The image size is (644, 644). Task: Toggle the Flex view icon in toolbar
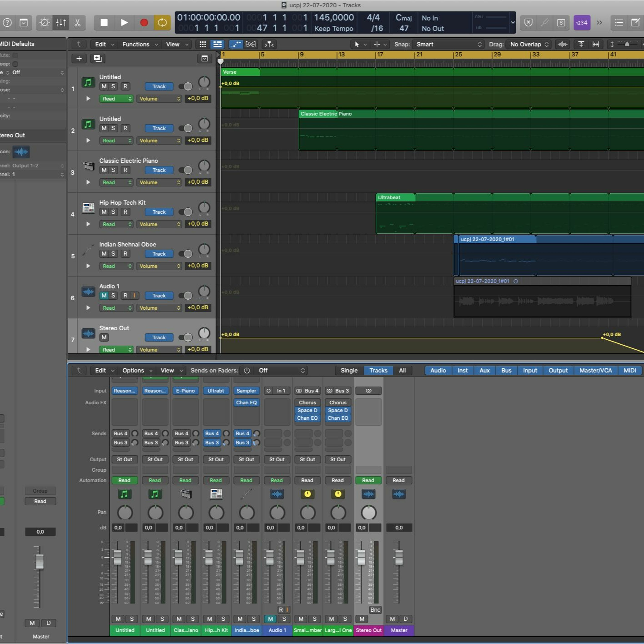250,44
